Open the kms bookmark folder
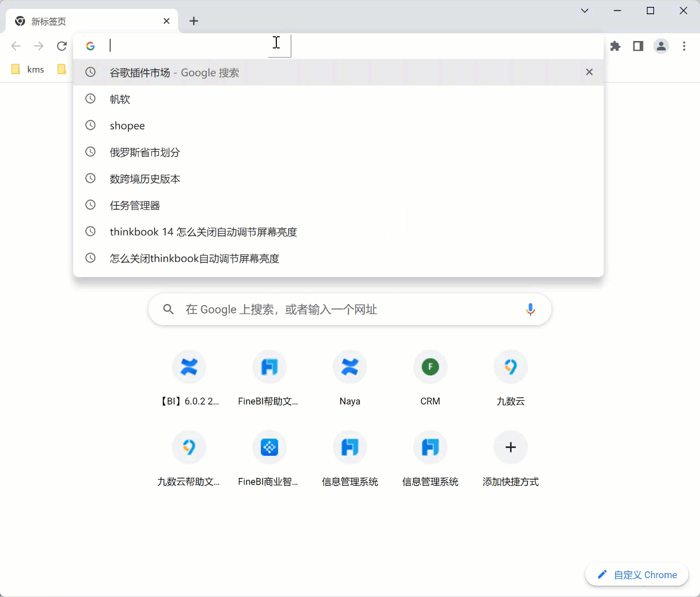This screenshot has height=597, width=700. pyautogui.click(x=28, y=69)
